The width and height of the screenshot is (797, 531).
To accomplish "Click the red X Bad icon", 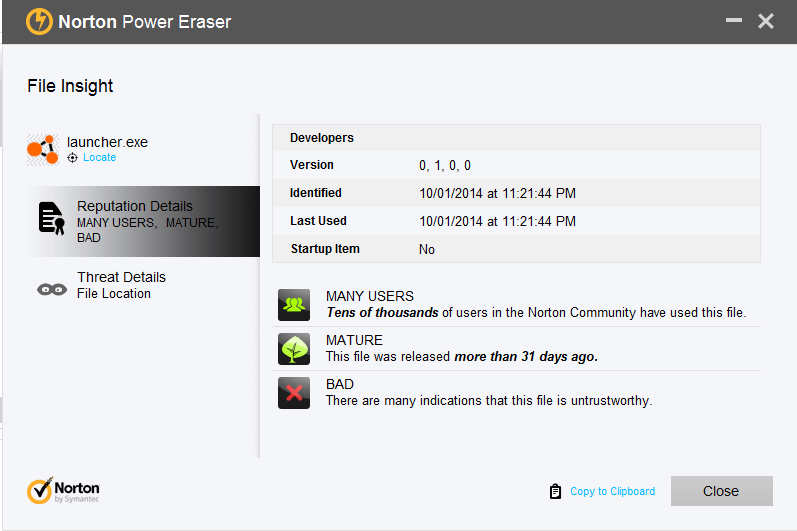I will [x=294, y=393].
